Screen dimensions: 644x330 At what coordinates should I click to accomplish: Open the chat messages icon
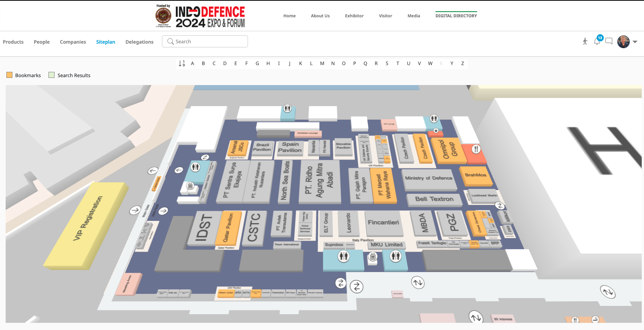[609, 41]
